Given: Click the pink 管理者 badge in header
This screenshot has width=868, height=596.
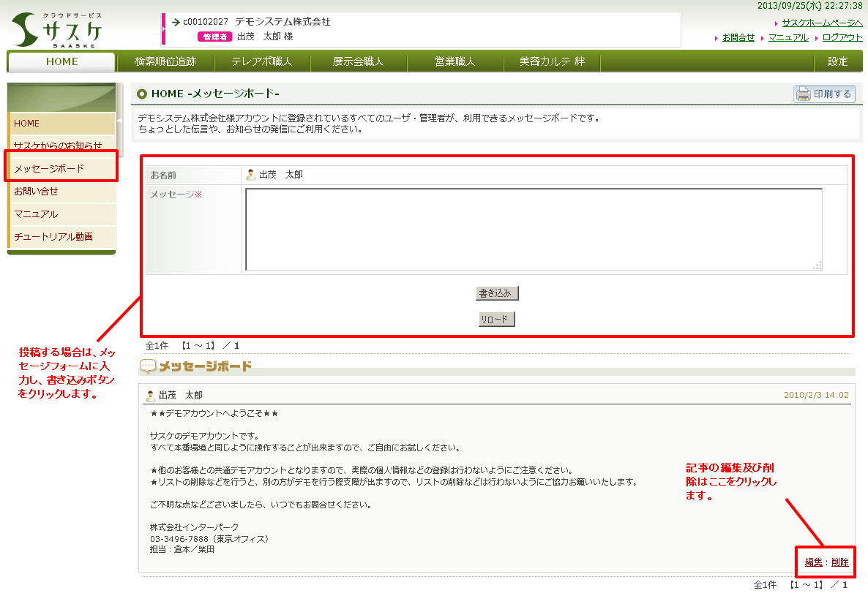Looking at the screenshot, I should pyautogui.click(x=214, y=37).
